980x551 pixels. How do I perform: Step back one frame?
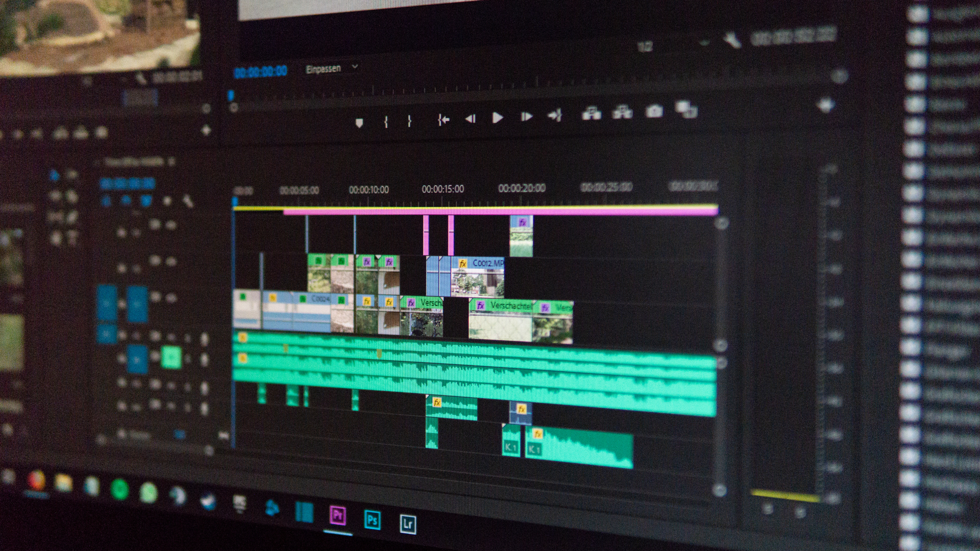pos(470,119)
